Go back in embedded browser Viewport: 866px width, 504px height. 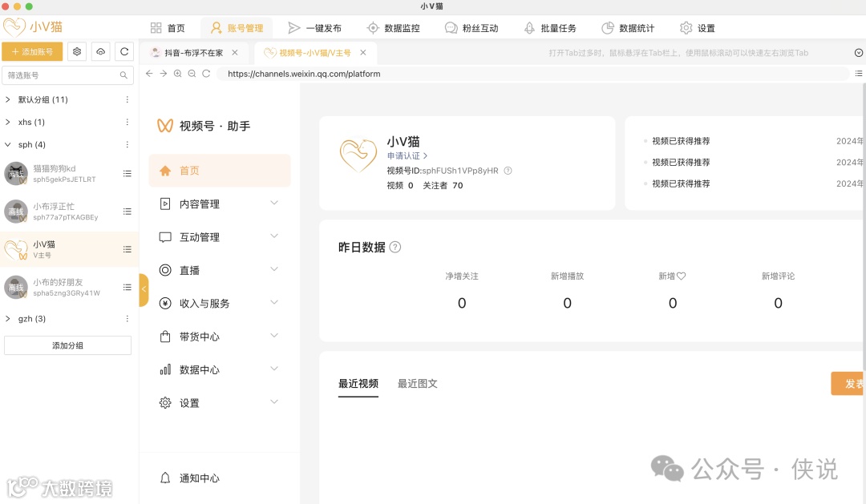tap(149, 74)
